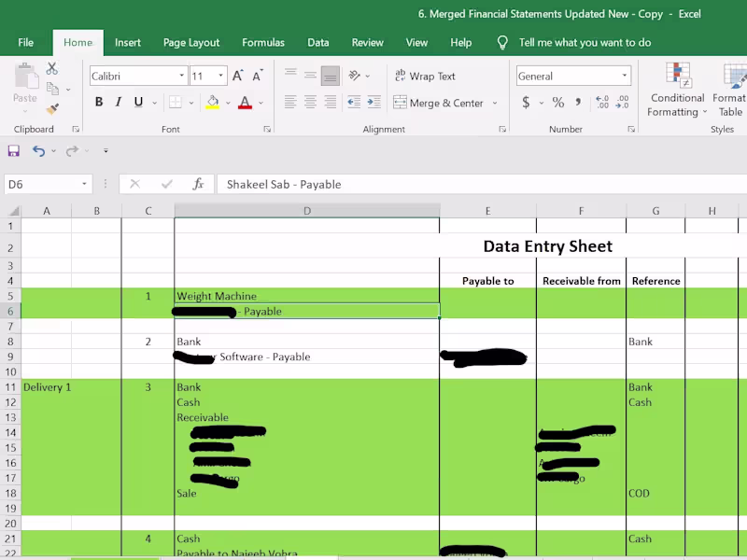Image resolution: width=747 pixels, height=560 pixels.
Task: Toggle Italic formatting
Action: (x=119, y=102)
